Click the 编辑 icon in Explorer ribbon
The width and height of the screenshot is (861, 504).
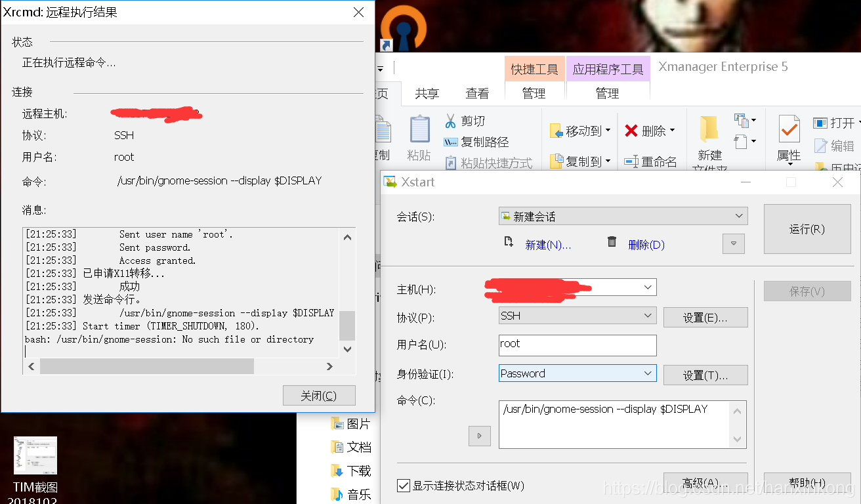[x=820, y=145]
